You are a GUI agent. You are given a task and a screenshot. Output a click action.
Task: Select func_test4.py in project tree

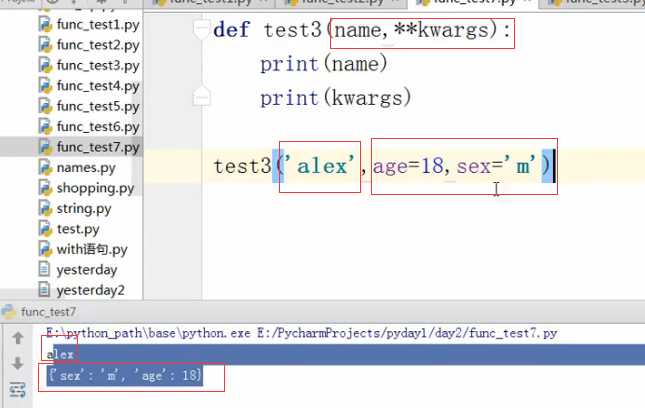pos(97,86)
